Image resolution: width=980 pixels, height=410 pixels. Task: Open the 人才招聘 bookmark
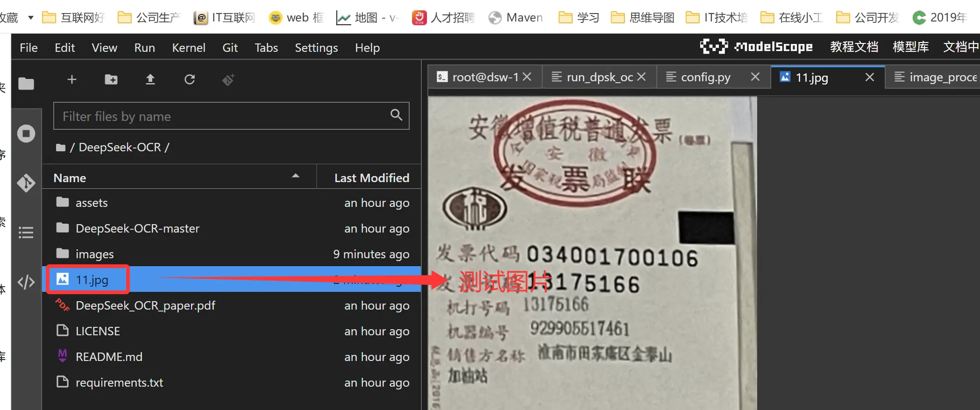click(x=443, y=18)
